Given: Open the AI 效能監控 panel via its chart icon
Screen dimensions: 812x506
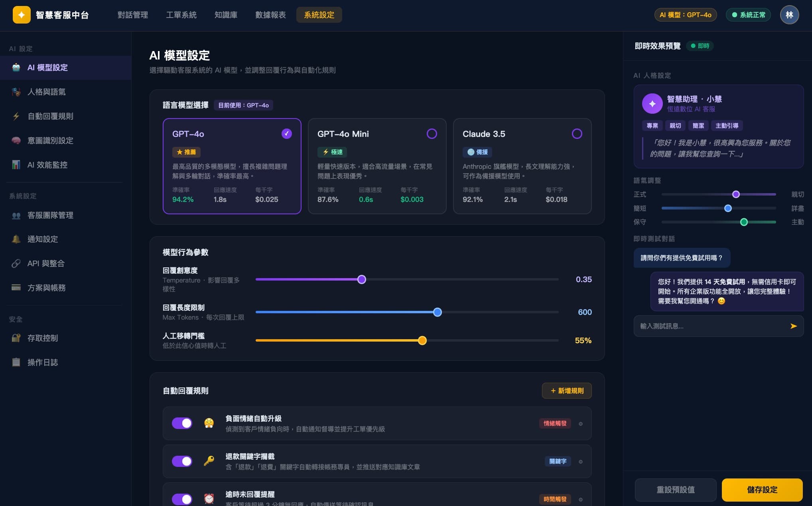Looking at the screenshot, I should (16, 165).
